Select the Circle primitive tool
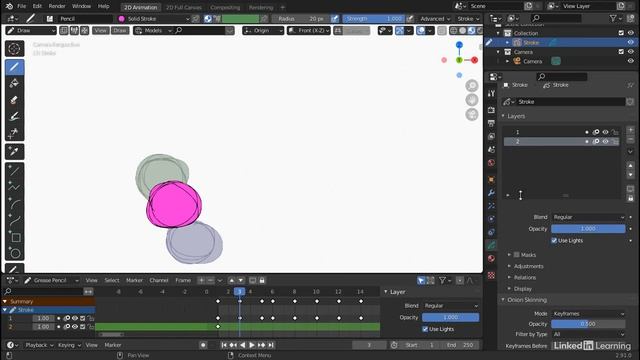The image size is (640, 360). click(x=14, y=253)
